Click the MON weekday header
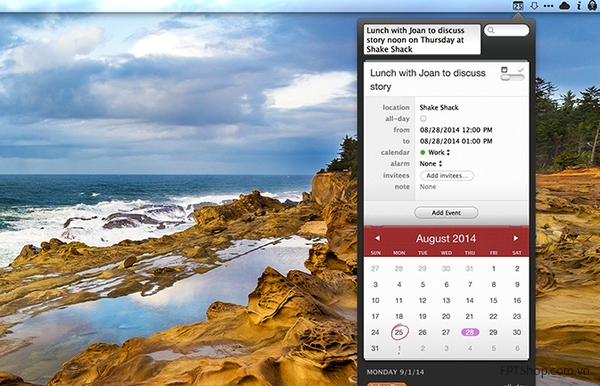600x386 pixels. (x=399, y=253)
